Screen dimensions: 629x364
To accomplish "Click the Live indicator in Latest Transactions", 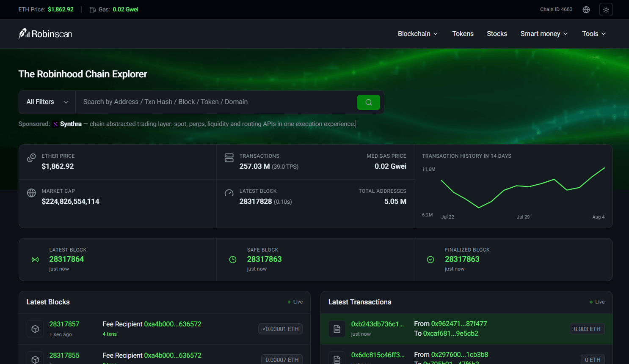I will click(x=597, y=302).
